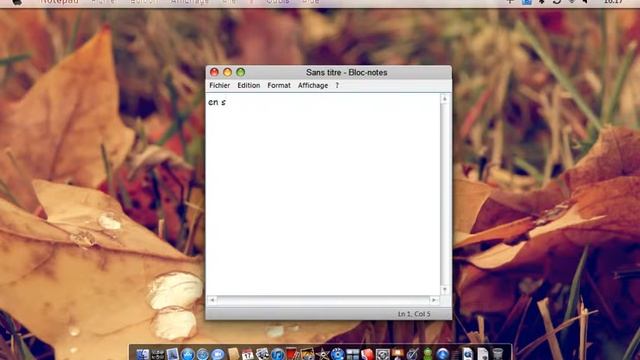640x360 pixels.
Task: Click the horizontal scrollbar right arrow
Action: click(434, 300)
